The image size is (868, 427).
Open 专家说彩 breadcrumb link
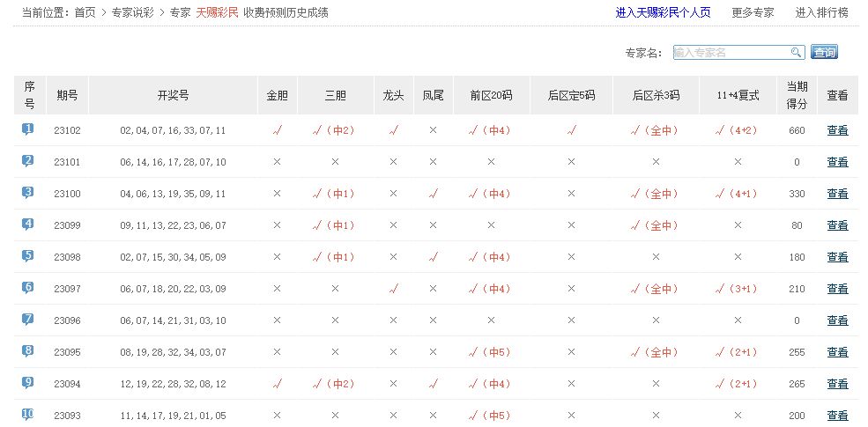[133, 12]
